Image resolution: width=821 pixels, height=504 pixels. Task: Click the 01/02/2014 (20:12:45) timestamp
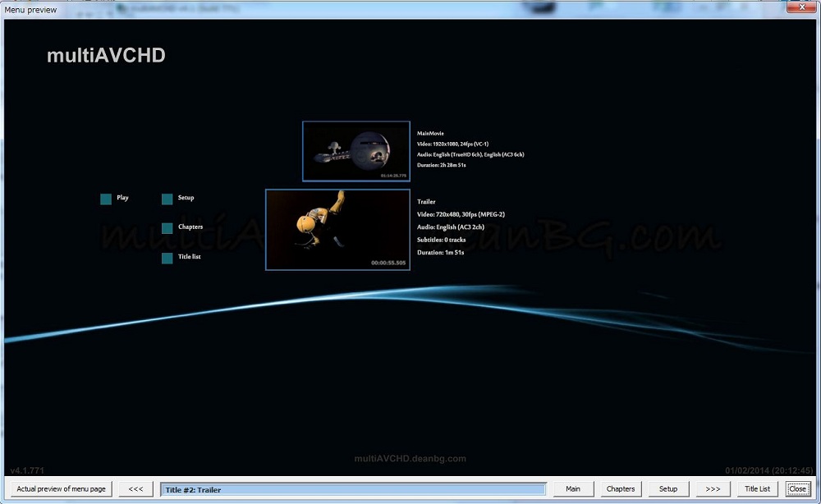click(x=769, y=470)
